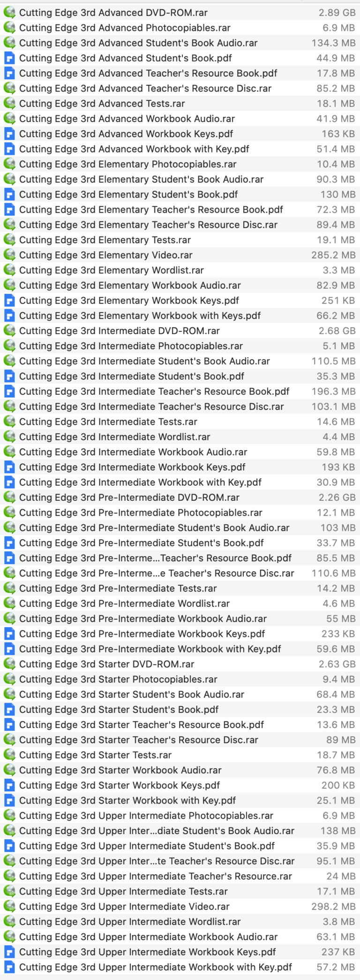Image resolution: width=360 pixels, height=980 pixels.
Task: Click the RAR icon for Starter DVD-ROM archive
Action: 9,664
